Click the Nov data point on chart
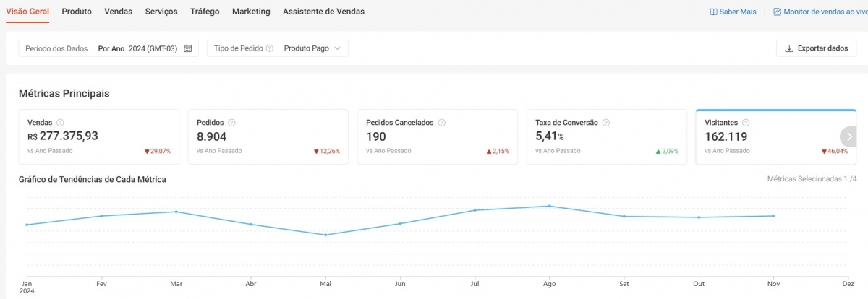 [x=774, y=216]
